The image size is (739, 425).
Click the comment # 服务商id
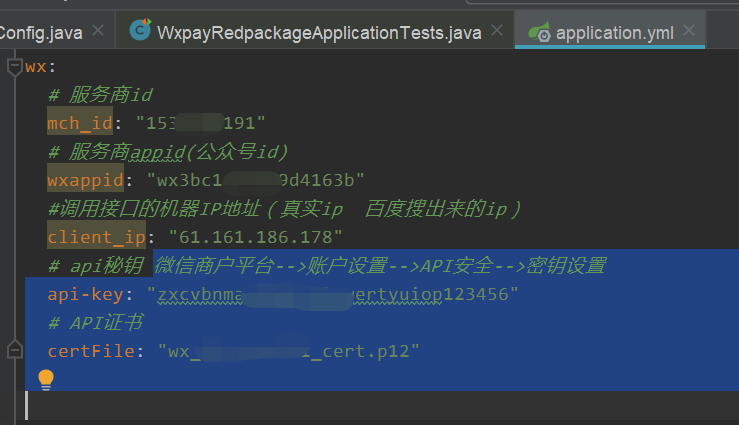click(x=100, y=95)
